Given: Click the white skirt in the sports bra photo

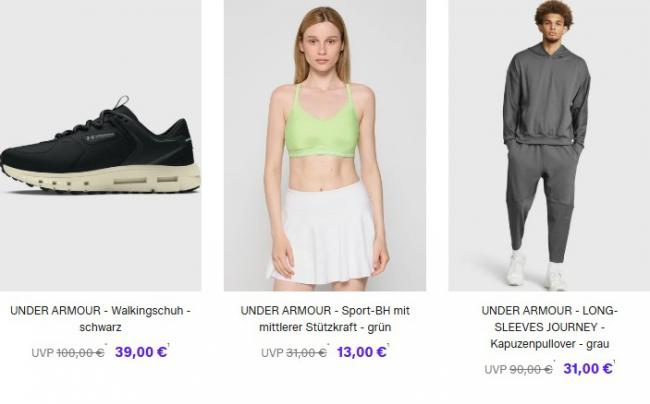Looking at the screenshot, I should click(x=327, y=236).
